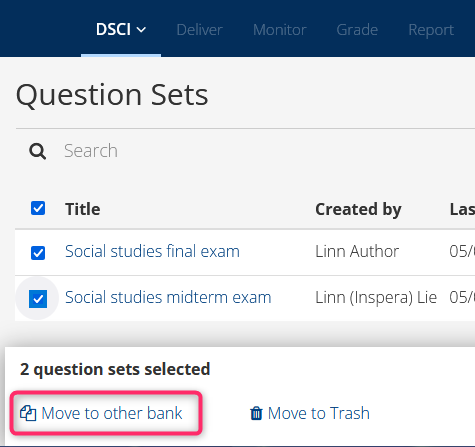The image size is (475, 447).
Task: Expand the DSCI dropdown chevron
Action: [x=141, y=30]
